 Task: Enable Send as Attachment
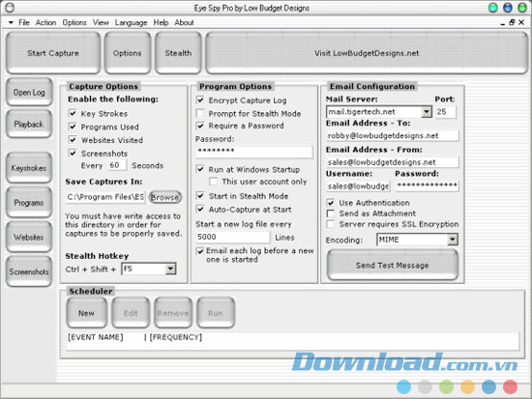[330, 214]
